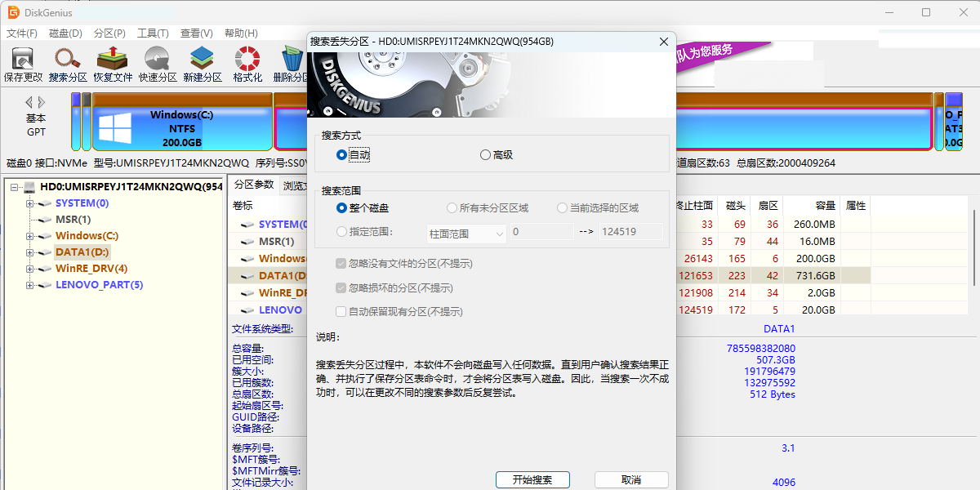Expand the SYSTEM(0) tree node

[30, 203]
